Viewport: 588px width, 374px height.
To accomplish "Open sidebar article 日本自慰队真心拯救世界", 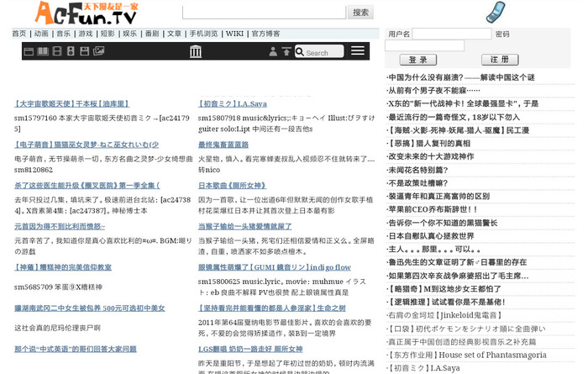I will (431, 236).
